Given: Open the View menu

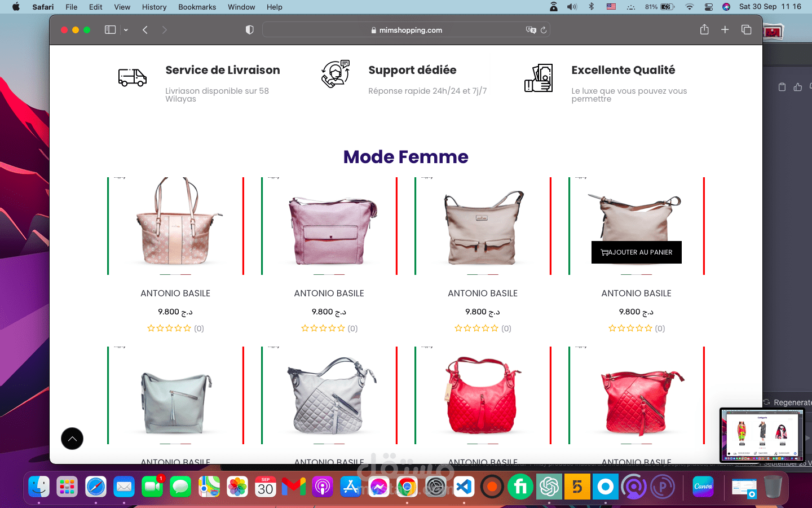Looking at the screenshot, I should click(122, 7).
